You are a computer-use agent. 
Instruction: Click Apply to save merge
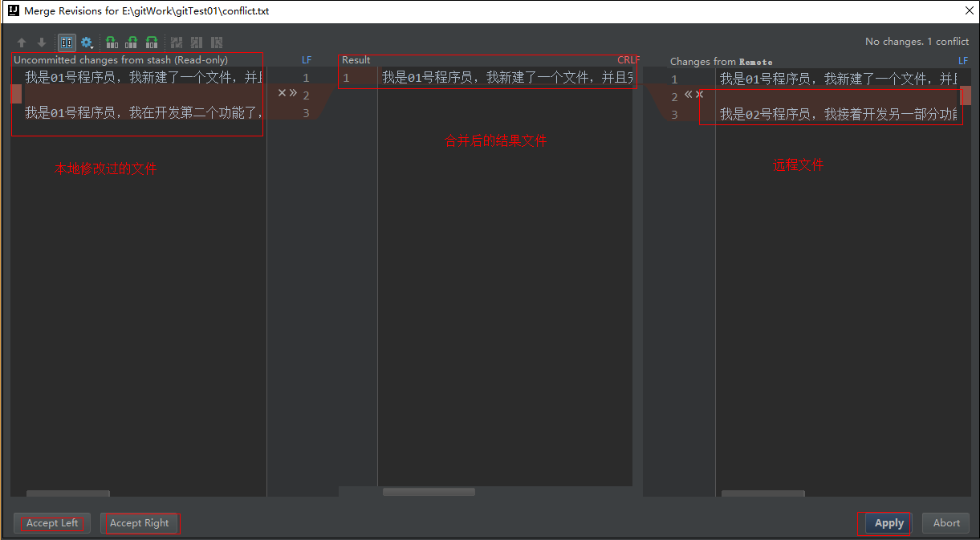pos(889,523)
